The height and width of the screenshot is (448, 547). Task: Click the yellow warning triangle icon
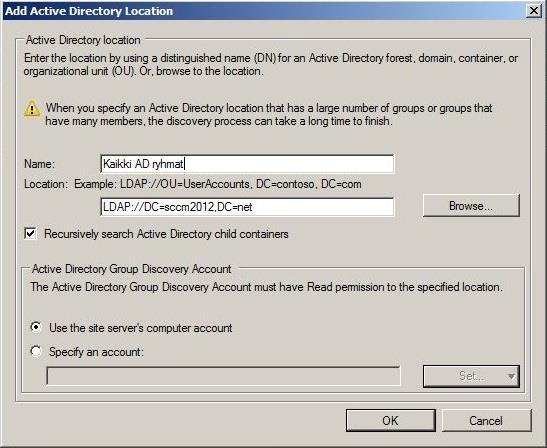tap(32, 110)
